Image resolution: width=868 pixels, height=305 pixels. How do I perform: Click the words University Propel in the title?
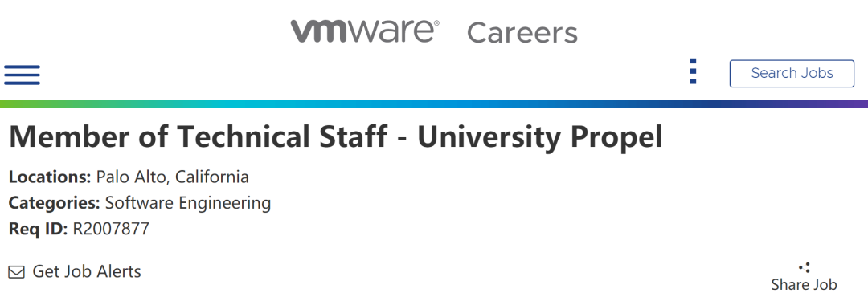click(x=540, y=137)
